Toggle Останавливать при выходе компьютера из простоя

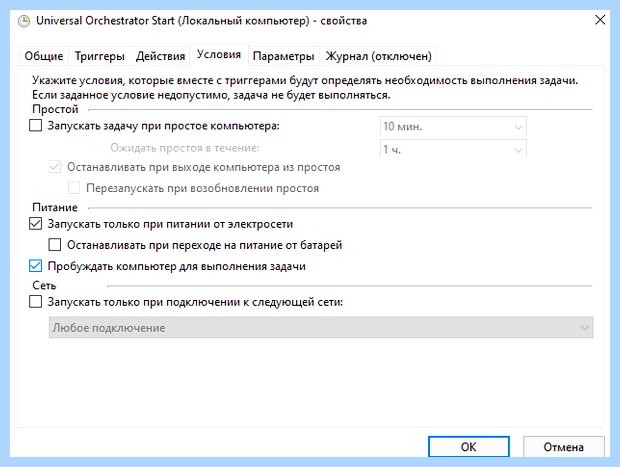pyautogui.click(x=55, y=167)
